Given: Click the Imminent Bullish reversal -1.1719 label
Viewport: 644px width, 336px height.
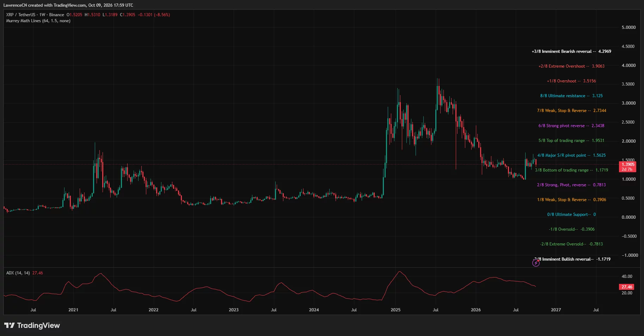Looking at the screenshot, I should tap(571, 259).
